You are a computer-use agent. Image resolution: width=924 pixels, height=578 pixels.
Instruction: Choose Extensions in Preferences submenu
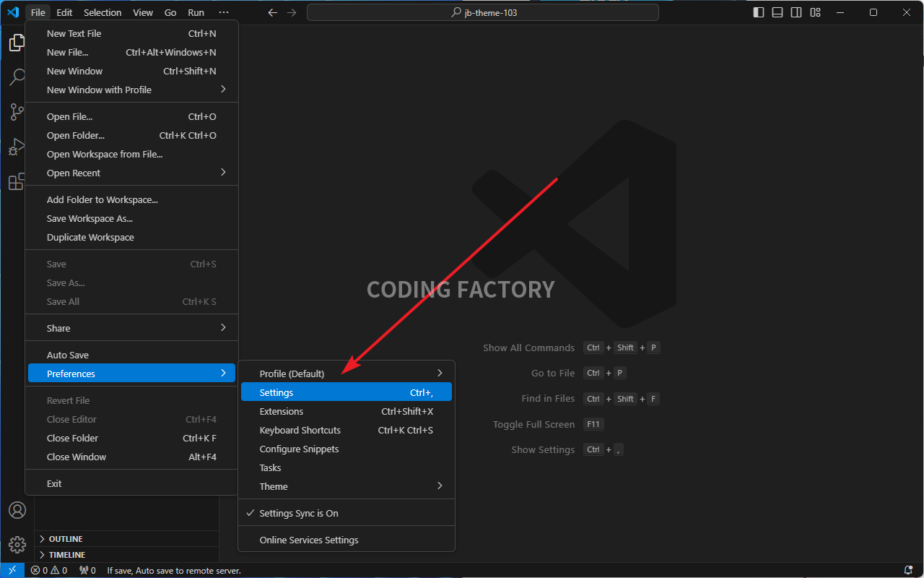click(x=346, y=411)
